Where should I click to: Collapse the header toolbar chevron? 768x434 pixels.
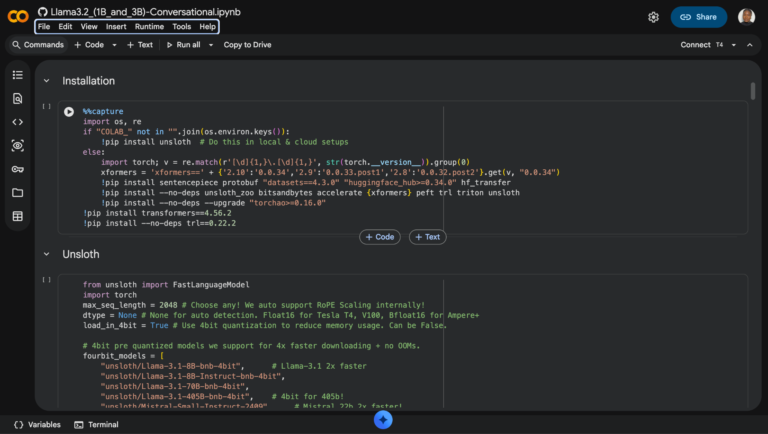[x=750, y=45]
